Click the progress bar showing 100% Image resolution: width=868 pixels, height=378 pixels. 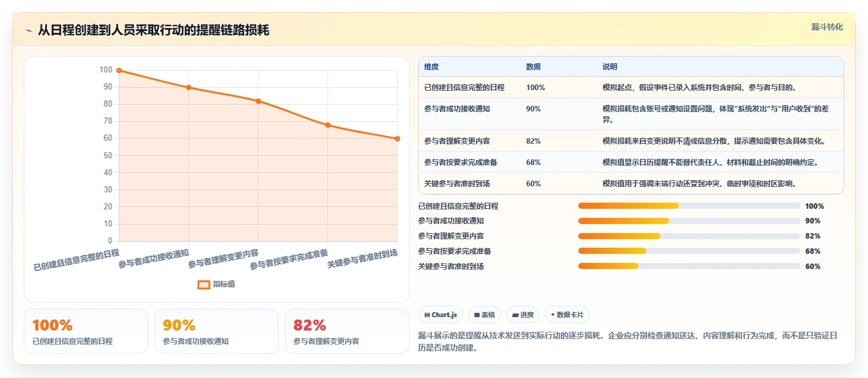689,206
